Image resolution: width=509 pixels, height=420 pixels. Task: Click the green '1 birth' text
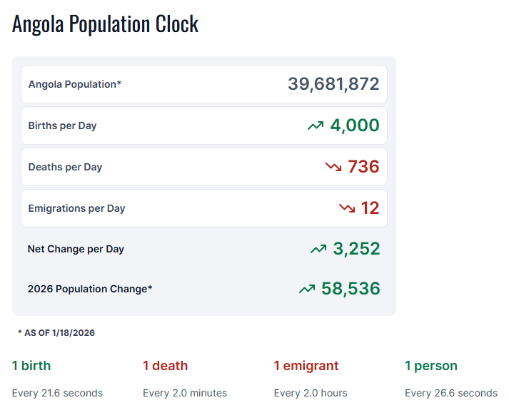coord(31,366)
